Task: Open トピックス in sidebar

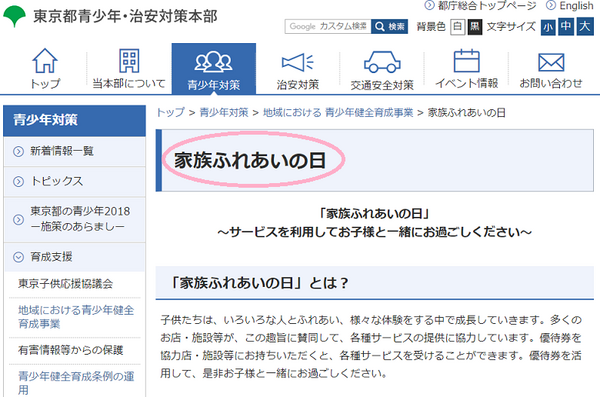Action: tap(57, 181)
